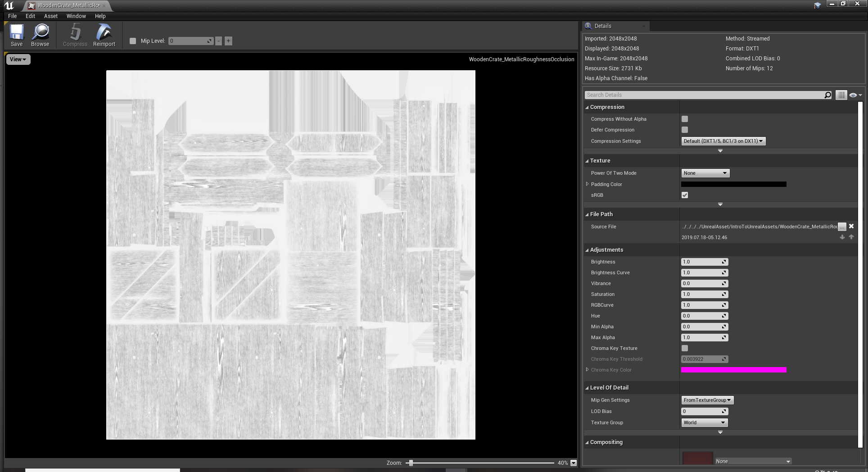Select the Details tab

coord(615,26)
